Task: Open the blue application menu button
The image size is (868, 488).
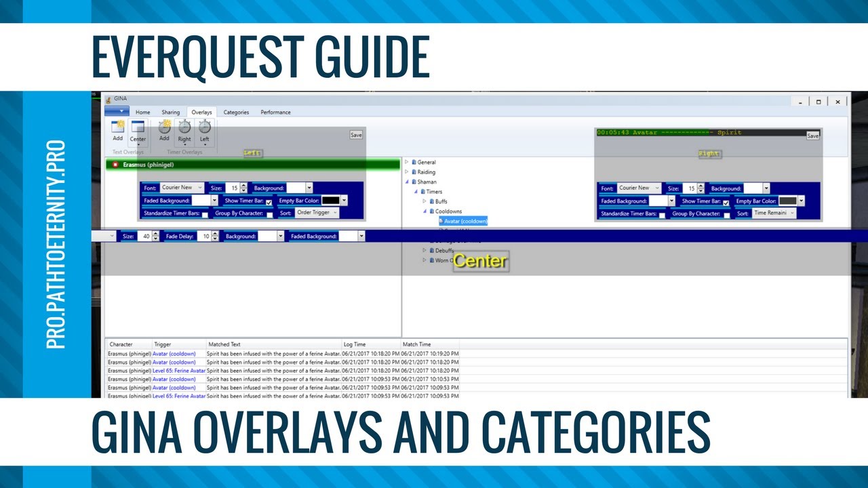Action: tap(117, 111)
